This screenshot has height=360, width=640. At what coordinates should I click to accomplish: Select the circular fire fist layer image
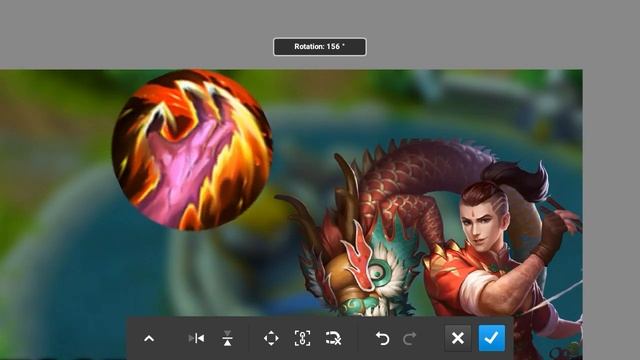click(192, 150)
